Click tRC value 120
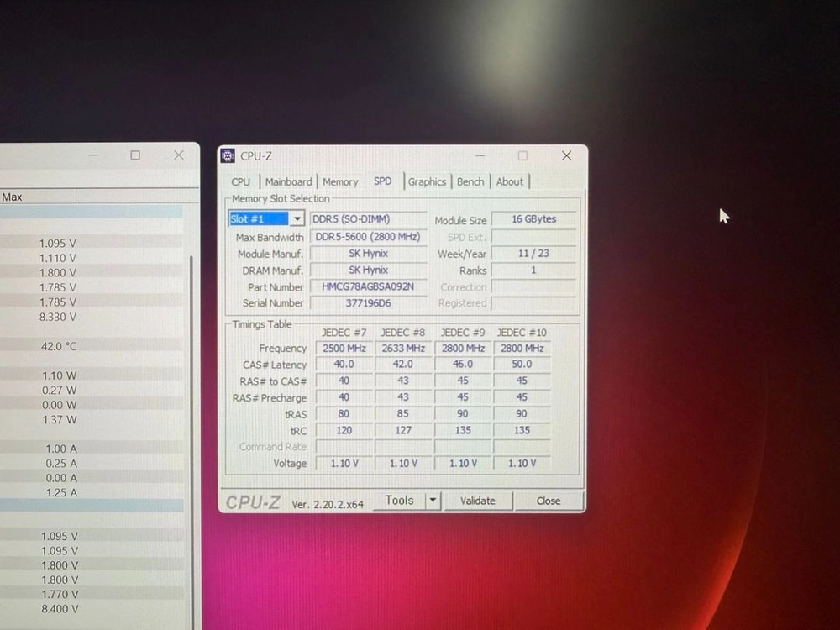Screen dimensions: 840x630 344,430
